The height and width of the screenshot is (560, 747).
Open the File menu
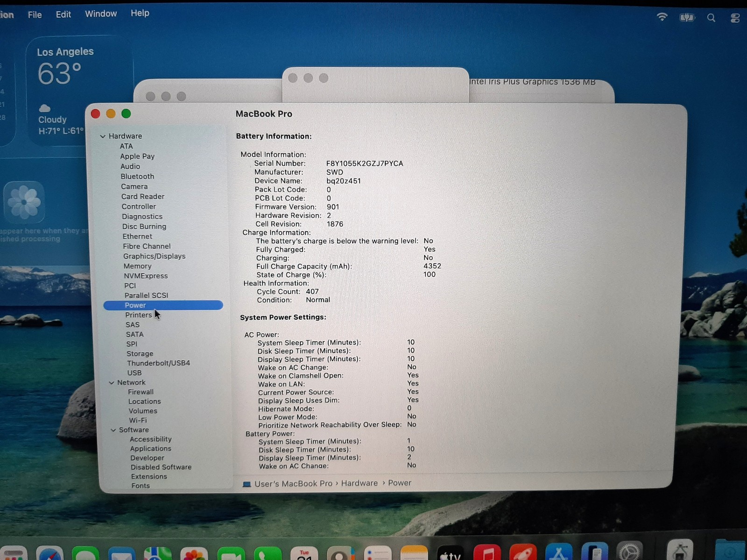[x=35, y=15]
